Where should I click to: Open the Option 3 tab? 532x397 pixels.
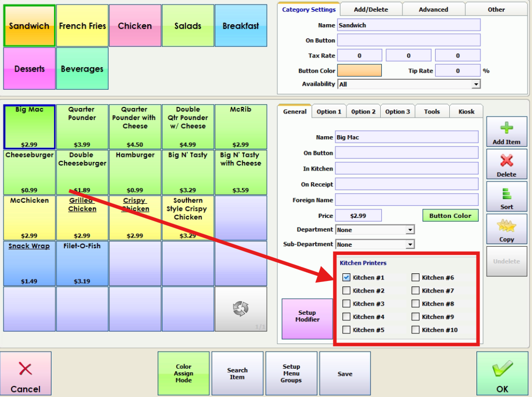point(397,111)
